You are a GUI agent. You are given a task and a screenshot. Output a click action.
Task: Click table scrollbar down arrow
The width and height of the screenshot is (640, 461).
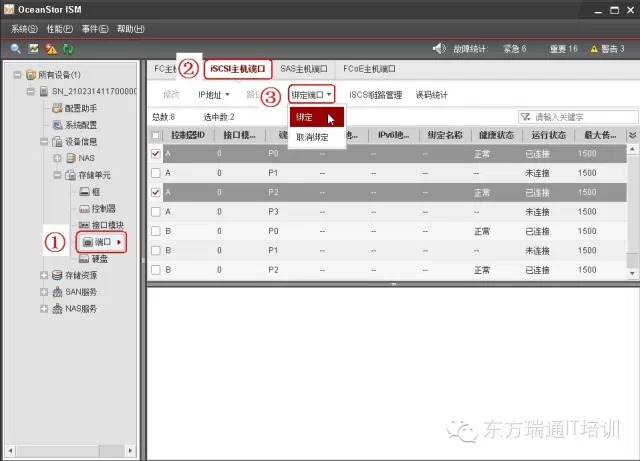[x=632, y=273]
